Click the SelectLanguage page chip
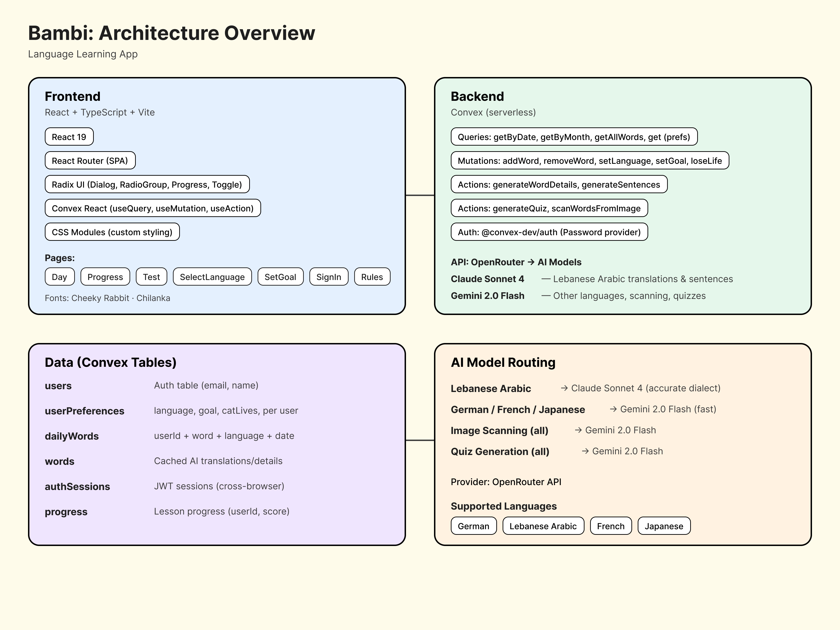 [212, 277]
